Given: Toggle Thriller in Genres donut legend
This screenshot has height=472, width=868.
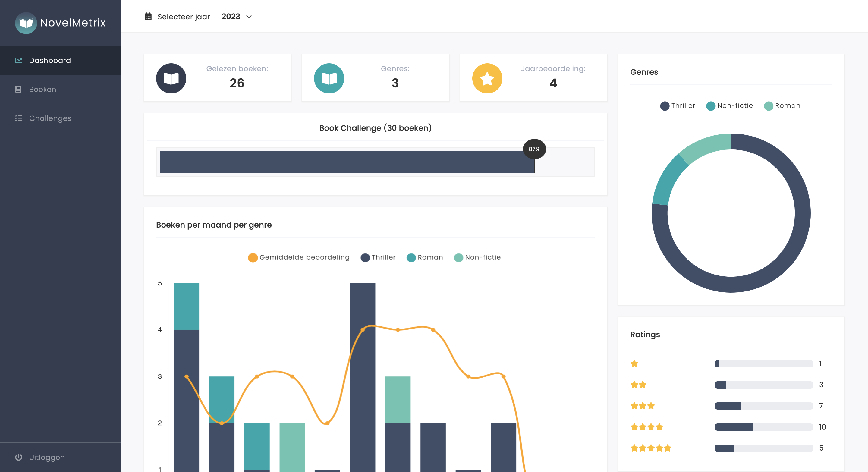Looking at the screenshot, I should (x=678, y=106).
